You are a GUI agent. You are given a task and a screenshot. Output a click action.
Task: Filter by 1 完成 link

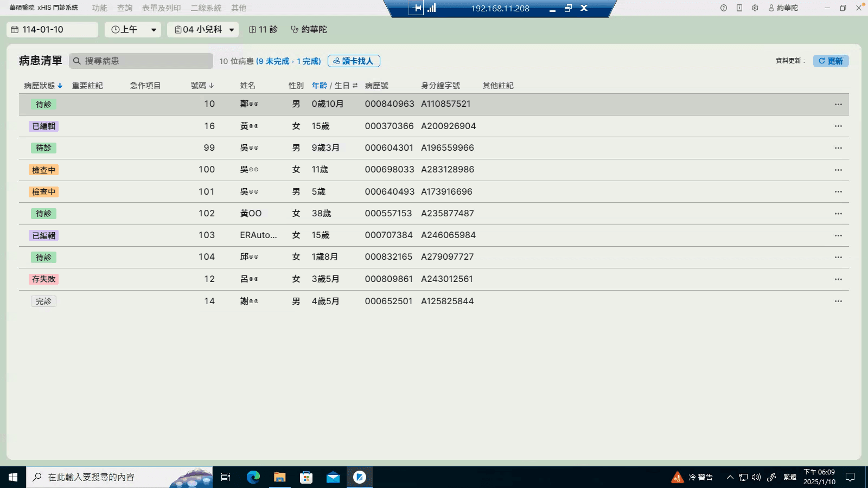308,61
